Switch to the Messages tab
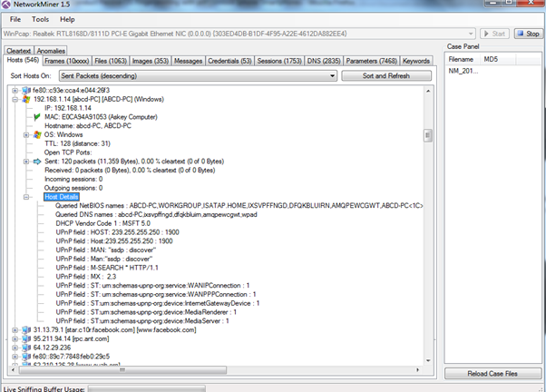This screenshot has width=546, height=392. coord(188,61)
